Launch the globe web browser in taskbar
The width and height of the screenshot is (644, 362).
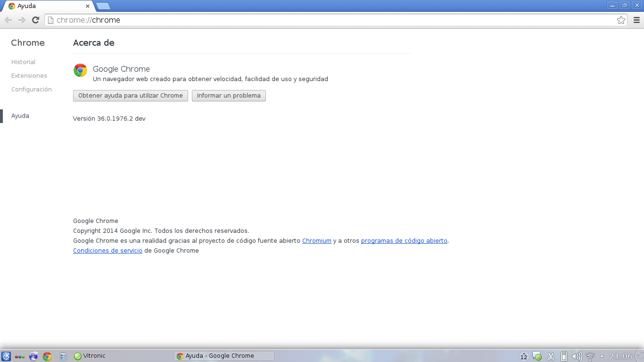coord(33,356)
